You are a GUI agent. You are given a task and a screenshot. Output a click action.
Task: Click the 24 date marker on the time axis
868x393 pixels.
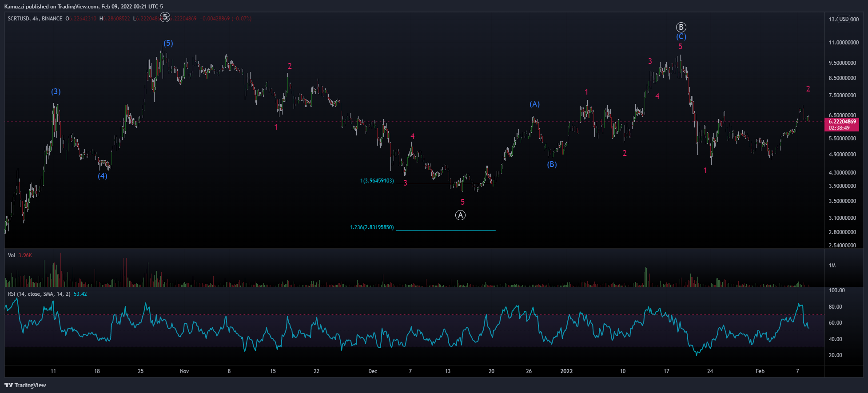pos(710,371)
